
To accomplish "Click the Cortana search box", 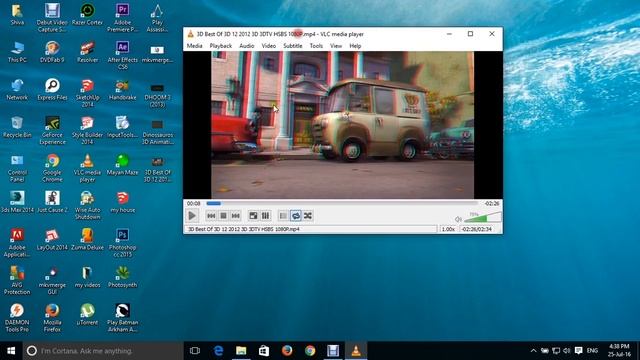I will (x=103, y=351).
